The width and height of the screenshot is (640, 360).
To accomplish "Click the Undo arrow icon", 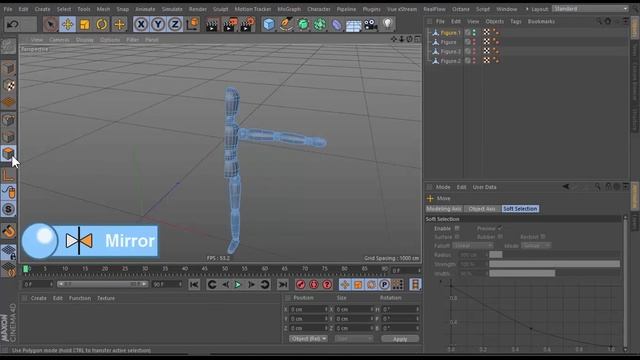I will [13, 24].
